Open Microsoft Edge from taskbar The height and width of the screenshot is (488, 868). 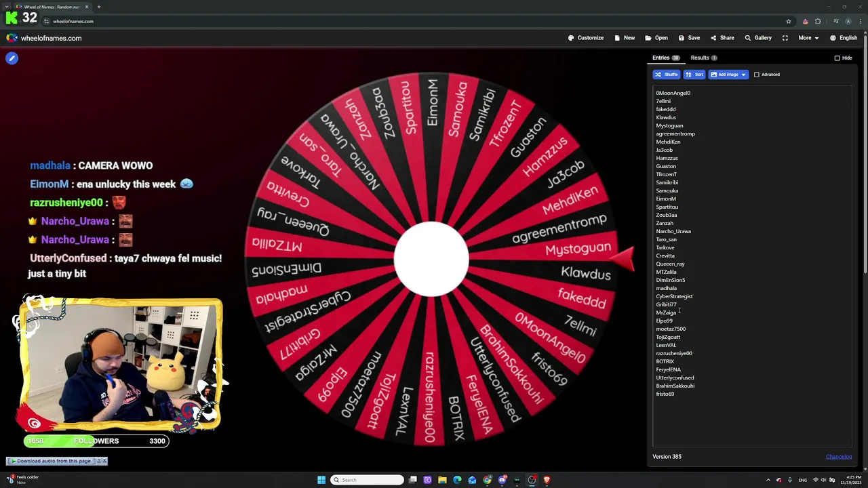[457, 480]
